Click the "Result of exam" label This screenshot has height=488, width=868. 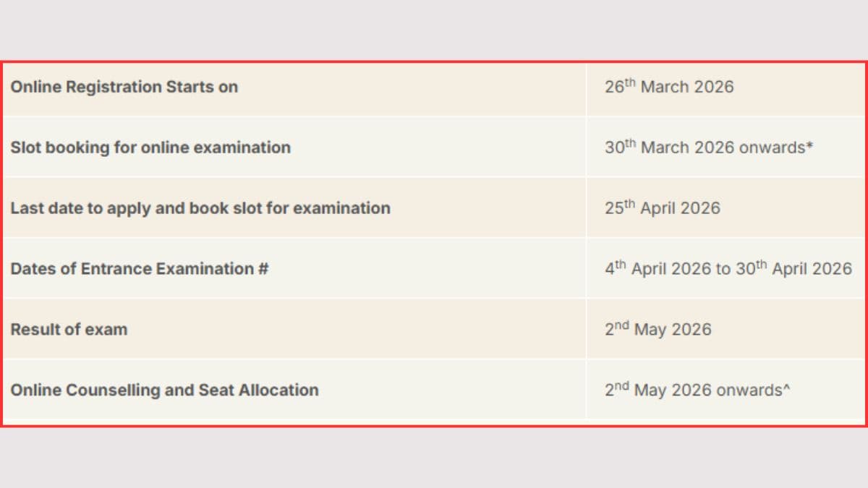tap(69, 330)
